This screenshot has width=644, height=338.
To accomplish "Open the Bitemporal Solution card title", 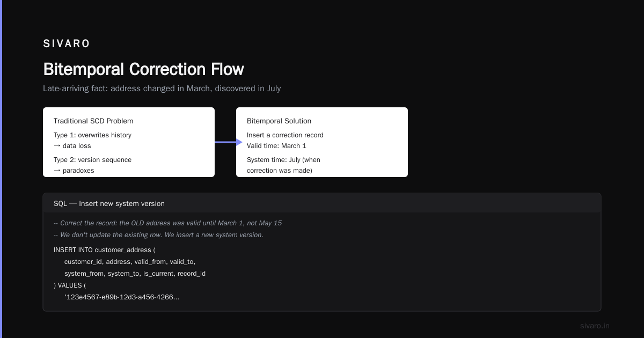I will (x=279, y=121).
